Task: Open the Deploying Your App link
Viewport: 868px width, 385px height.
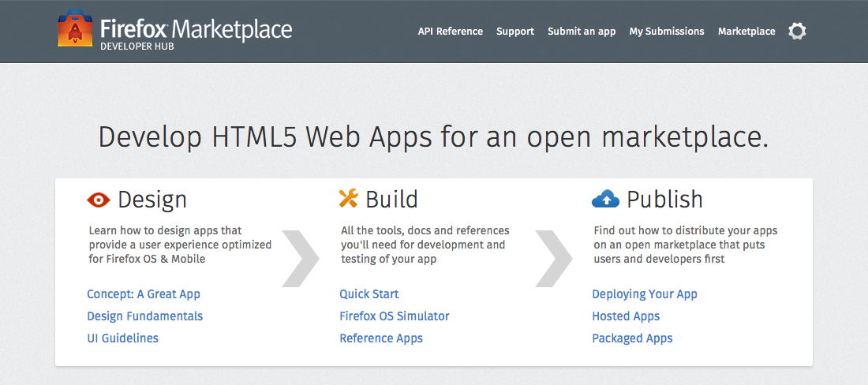Action: pyautogui.click(x=645, y=293)
